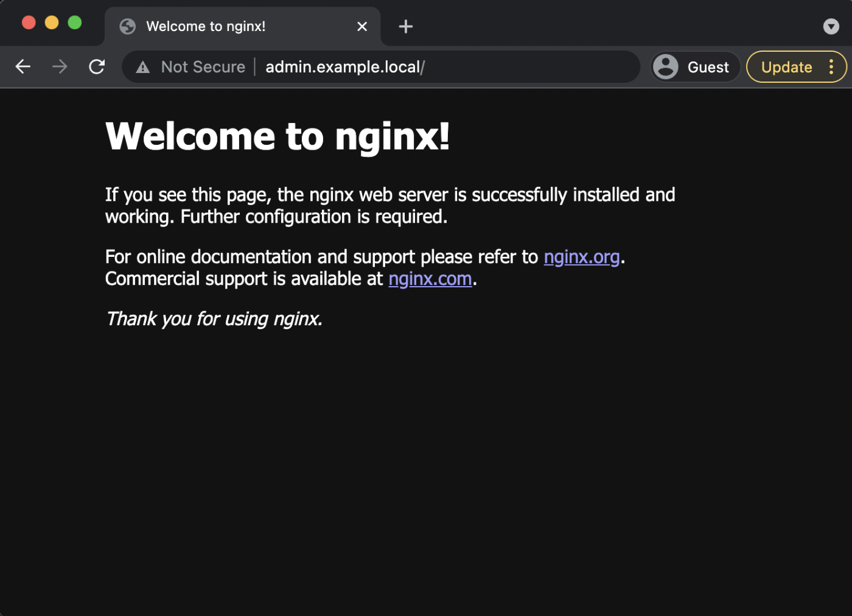This screenshot has width=852, height=616.
Task: Reload the page with the refresh icon
Action: point(97,67)
